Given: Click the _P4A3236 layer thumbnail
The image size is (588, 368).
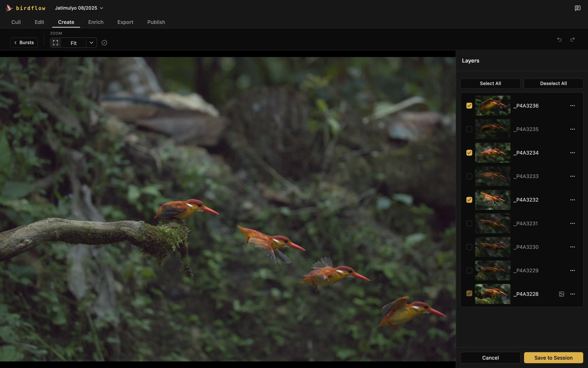Looking at the screenshot, I should pyautogui.click(x=492, y=106).
